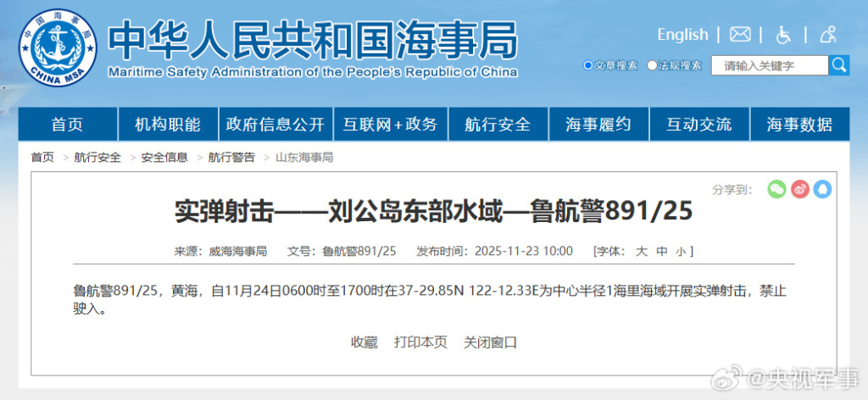The height and width of the screenshot is (400, 868).
Task: Select the 法规搜索 radio button
Action: pyautogui.click(x=652, y=65)
